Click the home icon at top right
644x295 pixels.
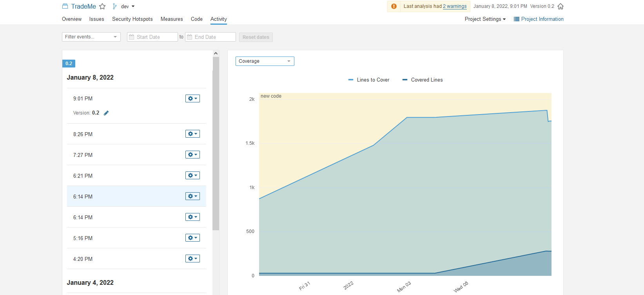561,6
